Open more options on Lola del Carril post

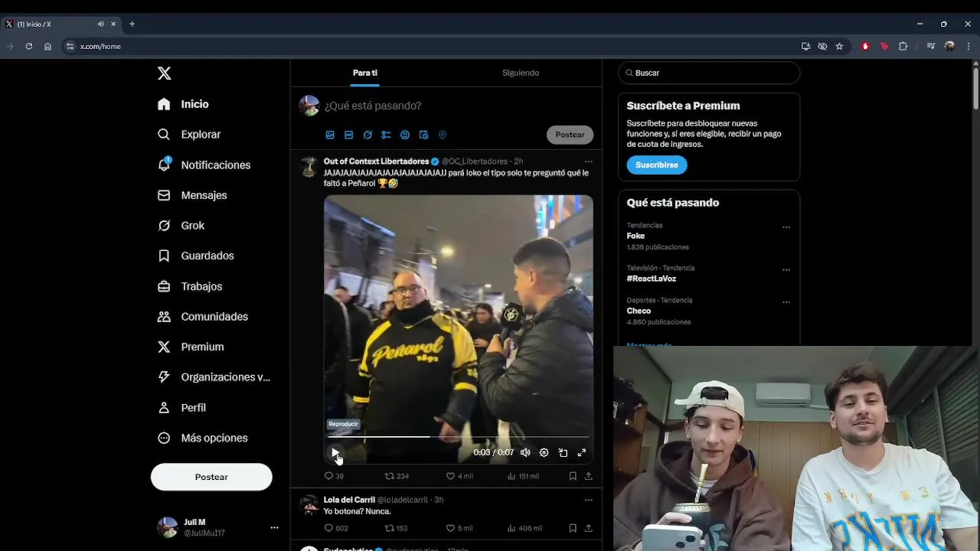588,500
